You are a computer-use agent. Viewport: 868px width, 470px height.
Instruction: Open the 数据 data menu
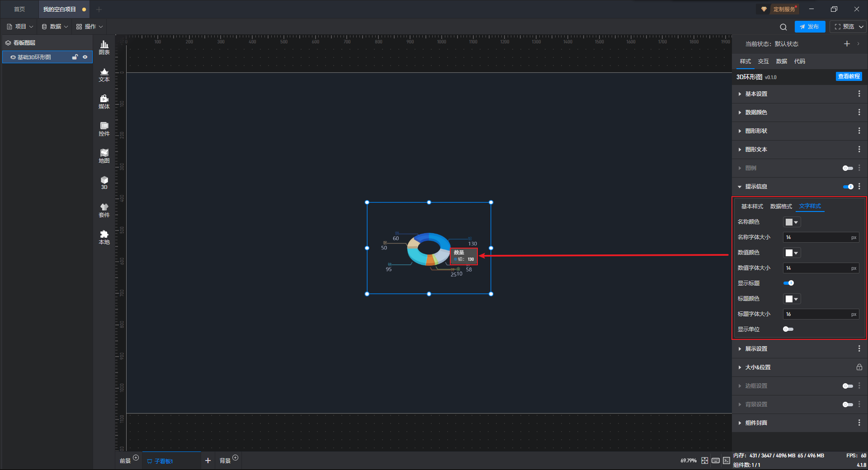(x=55, y=27)
